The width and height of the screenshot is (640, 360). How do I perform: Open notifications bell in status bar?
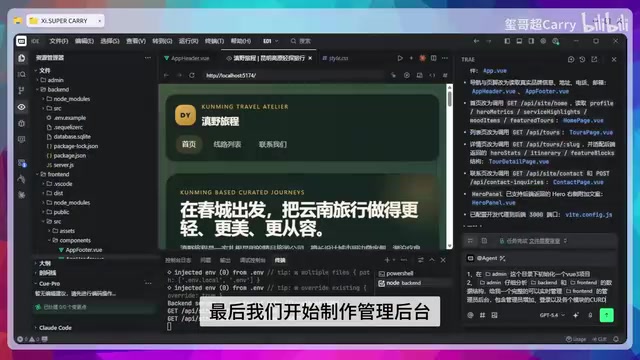616,339
